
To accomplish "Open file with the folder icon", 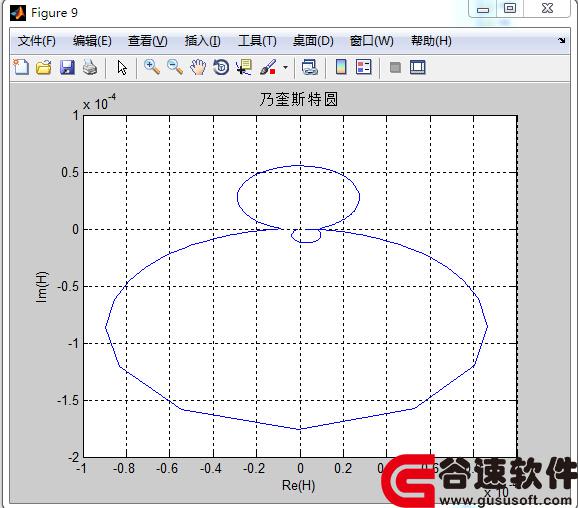I will [x=44, y=68].
